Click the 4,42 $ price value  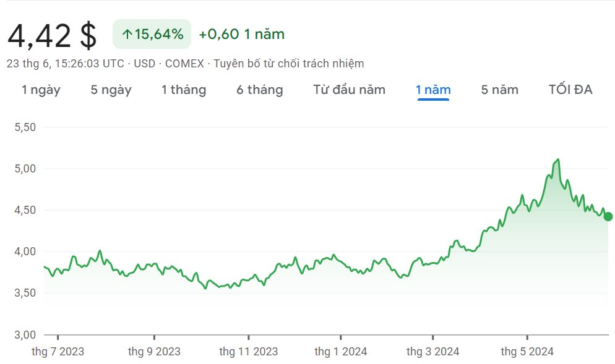pos(52,35)
